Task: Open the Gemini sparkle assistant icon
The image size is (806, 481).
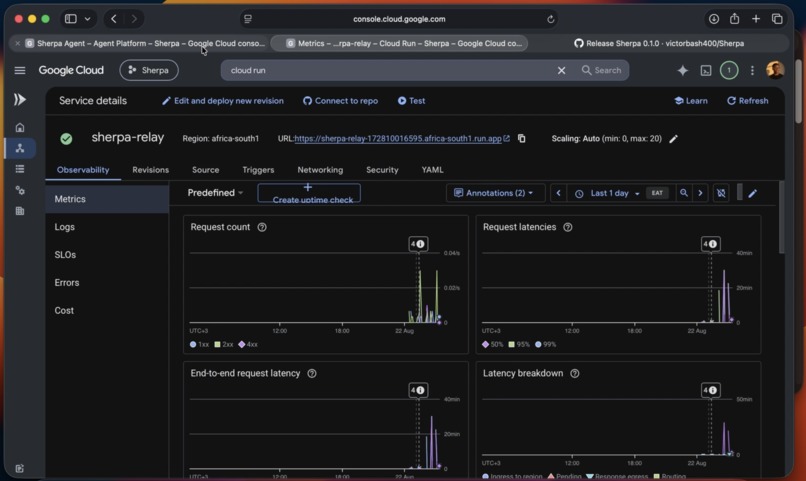Action: pos(683,70)
